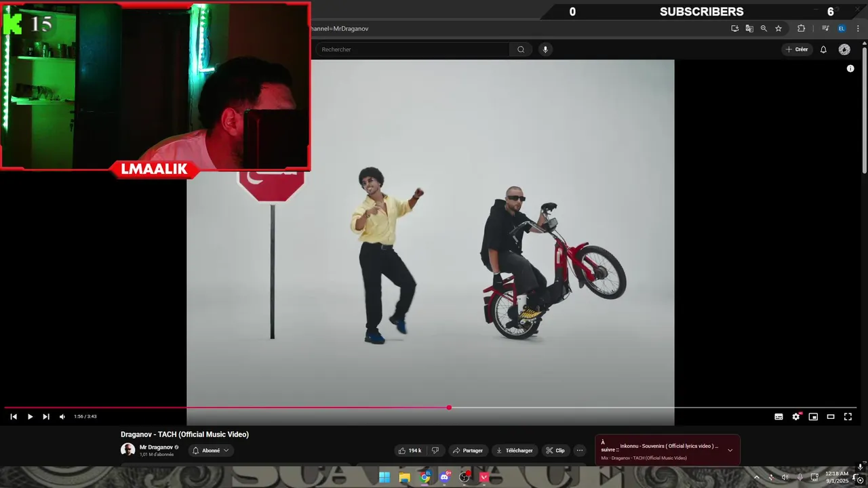
Task: Mute the video player volume
Action: [x=62, y=417]
